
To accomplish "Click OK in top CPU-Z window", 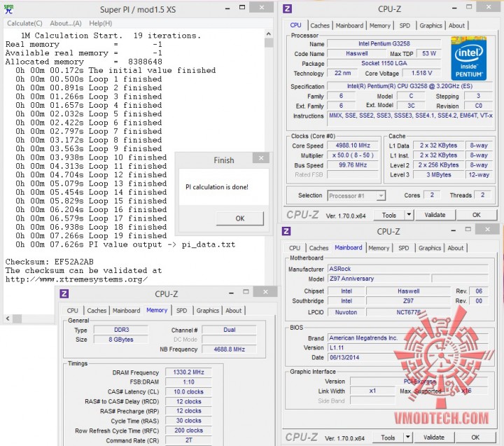I will coord(477,215).
